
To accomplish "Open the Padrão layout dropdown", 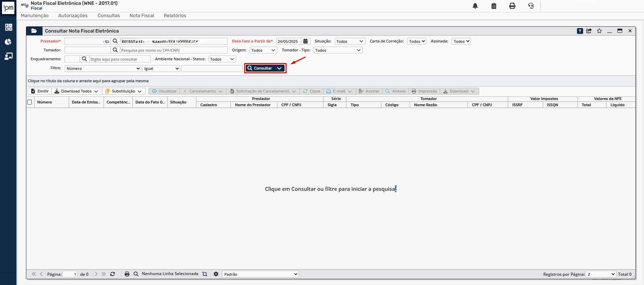I will [260, 274].
